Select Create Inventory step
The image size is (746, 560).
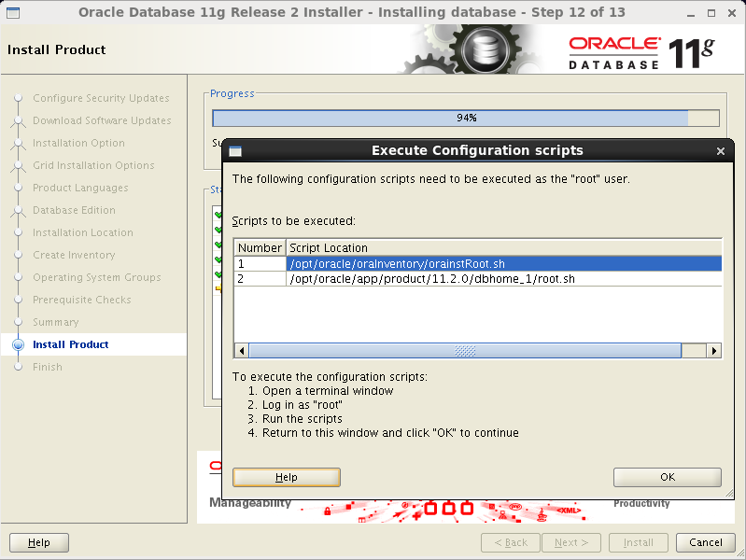[x=74, y=255]
